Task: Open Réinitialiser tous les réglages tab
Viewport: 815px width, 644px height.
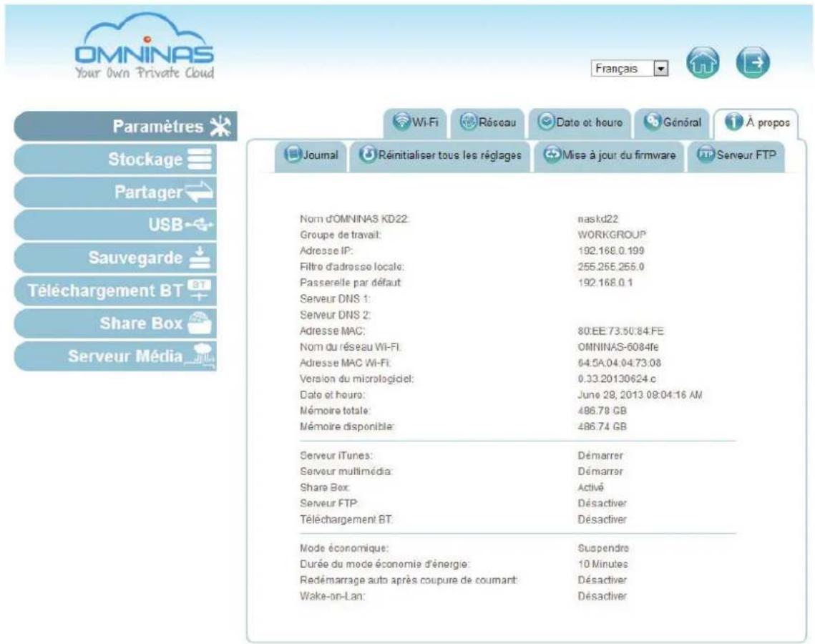Action: (440, 155)
